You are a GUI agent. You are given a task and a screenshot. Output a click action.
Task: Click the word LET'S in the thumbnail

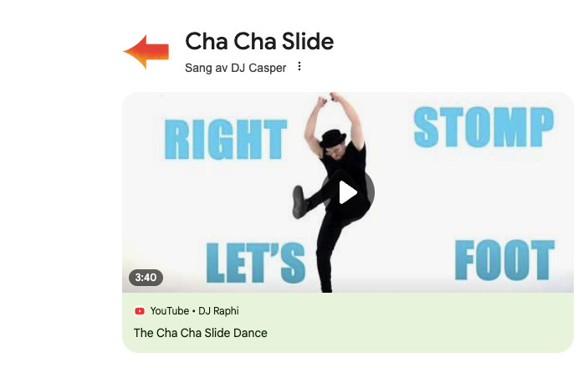click(x=256, y=263)
